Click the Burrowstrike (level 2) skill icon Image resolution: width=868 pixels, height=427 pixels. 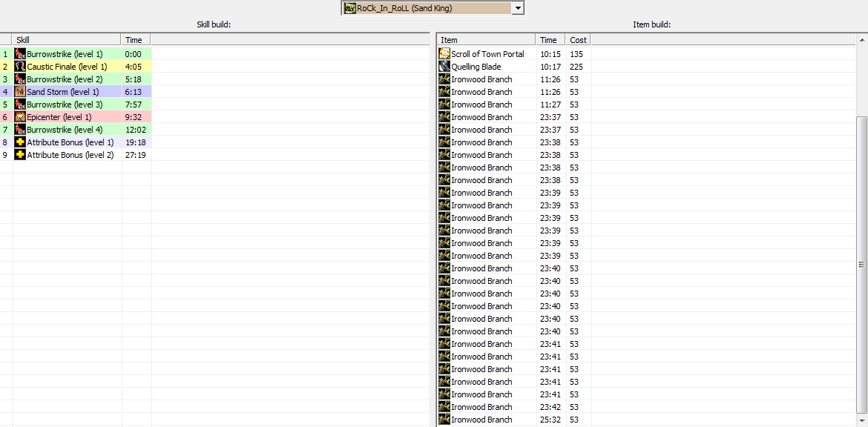21,79
